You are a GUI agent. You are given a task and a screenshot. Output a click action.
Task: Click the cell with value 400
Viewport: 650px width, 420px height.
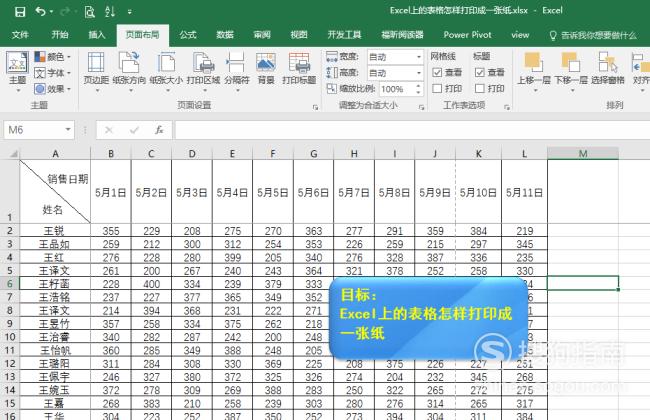click(x=151, y=284)
